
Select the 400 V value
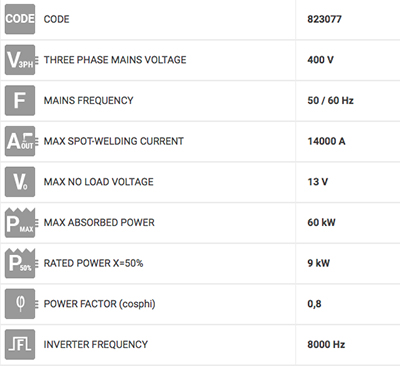tap(320, 60)
